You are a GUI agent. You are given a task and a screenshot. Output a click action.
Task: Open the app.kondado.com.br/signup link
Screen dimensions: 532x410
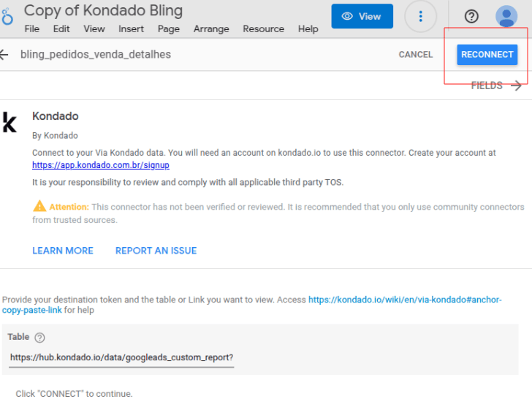(101, 165)
